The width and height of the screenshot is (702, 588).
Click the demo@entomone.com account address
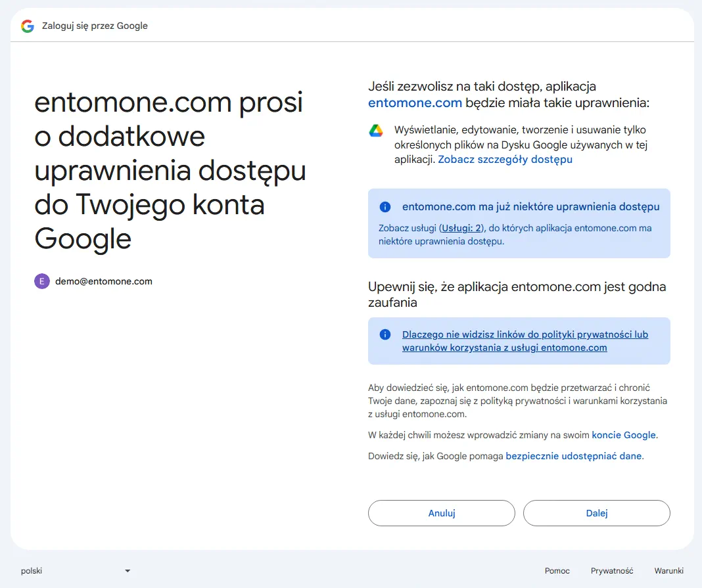coord(104,281)
